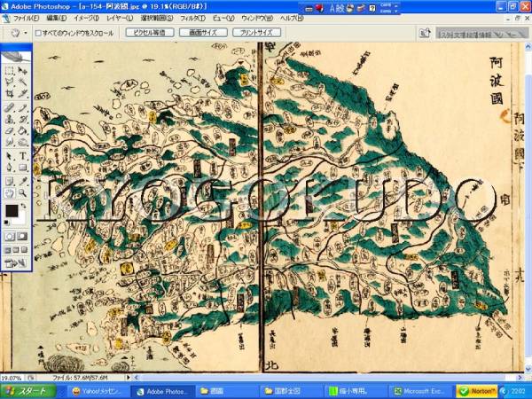Select the History Brush tool
532x399 pixels.
(x=22, y=119)
